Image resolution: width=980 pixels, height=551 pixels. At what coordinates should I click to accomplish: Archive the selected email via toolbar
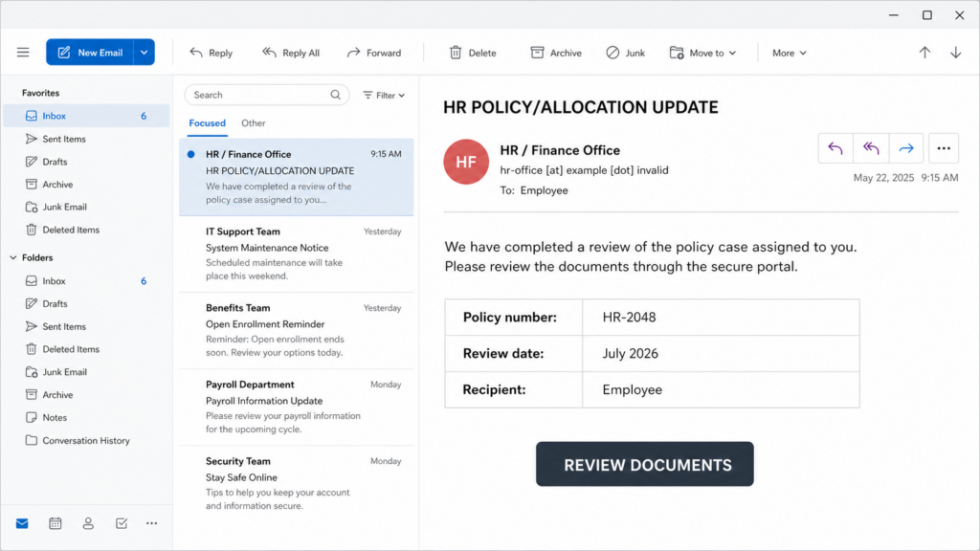(556, 54)
